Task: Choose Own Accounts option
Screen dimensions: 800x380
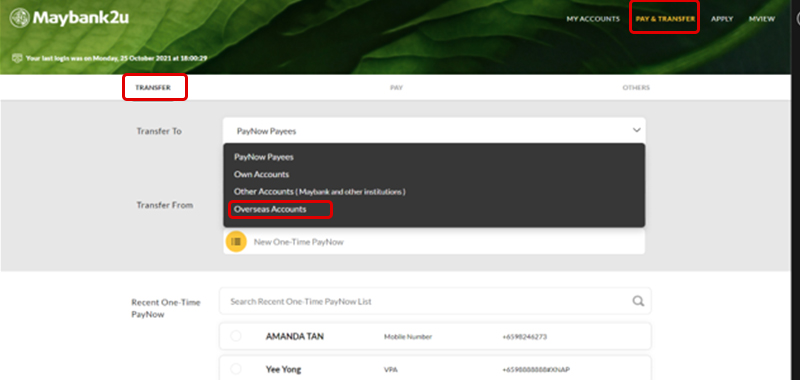Action: tap(262, 174)
